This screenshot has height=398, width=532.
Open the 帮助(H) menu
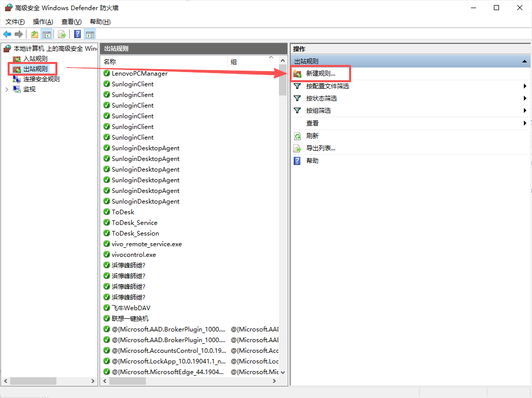pos(100,22)
